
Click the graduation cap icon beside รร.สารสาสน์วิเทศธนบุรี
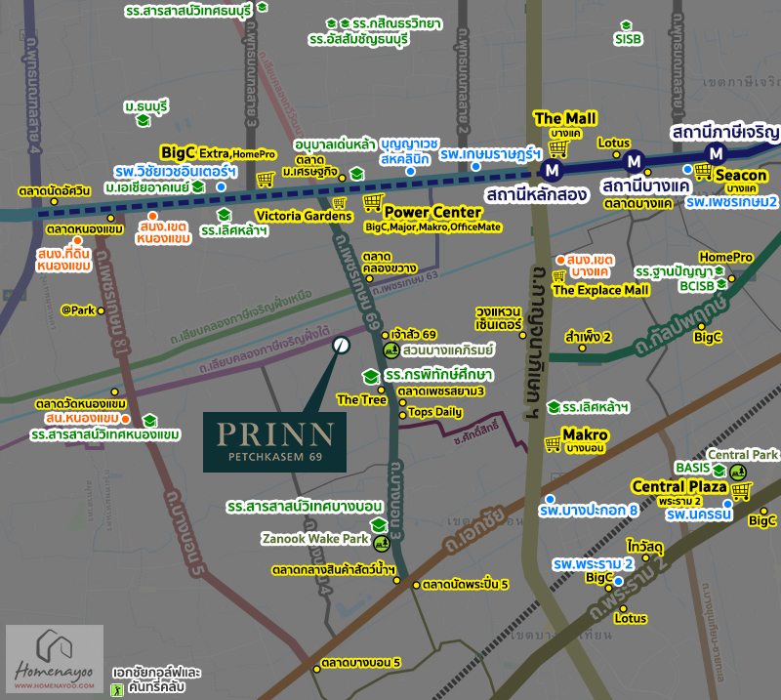[x=262, y=7]
